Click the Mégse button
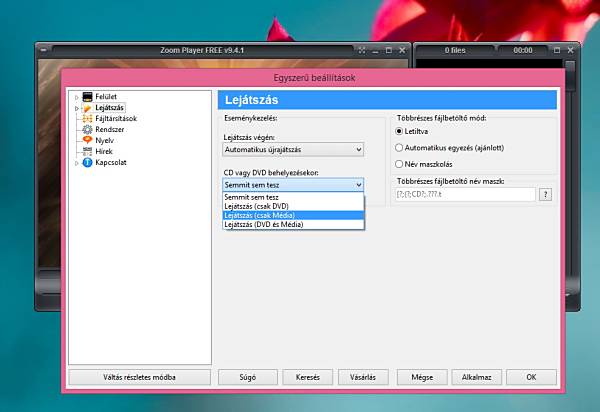 point(422,377)
